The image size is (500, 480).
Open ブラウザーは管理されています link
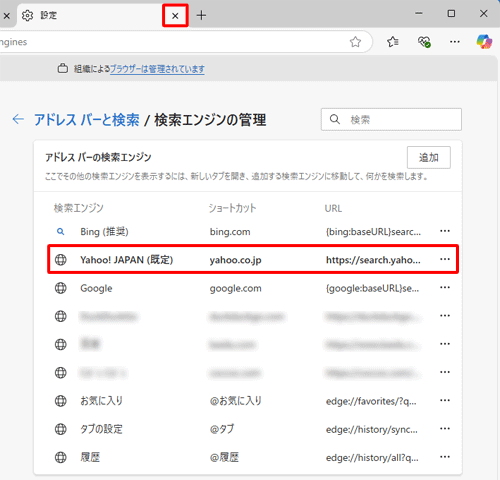click(x=157, y=69)
